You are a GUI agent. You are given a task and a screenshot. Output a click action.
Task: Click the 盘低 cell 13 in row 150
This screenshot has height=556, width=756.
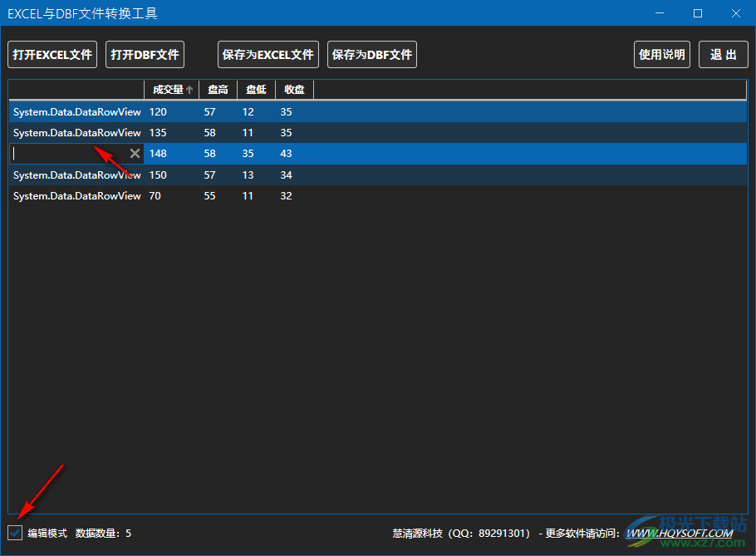pos(248,175)
